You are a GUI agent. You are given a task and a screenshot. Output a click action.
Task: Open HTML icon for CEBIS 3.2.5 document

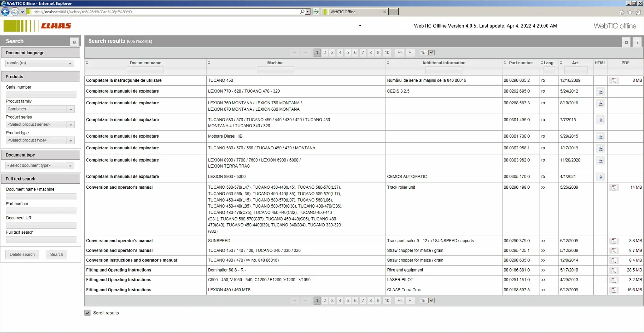coord(600,92)
